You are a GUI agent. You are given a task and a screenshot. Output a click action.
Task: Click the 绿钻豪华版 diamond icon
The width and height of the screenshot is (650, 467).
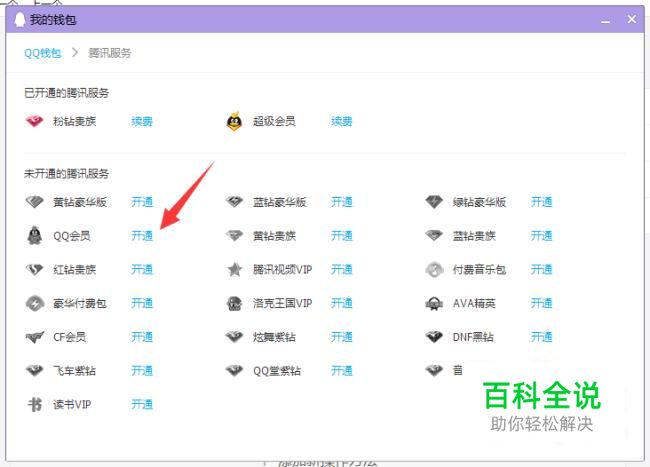click(434, 202)
